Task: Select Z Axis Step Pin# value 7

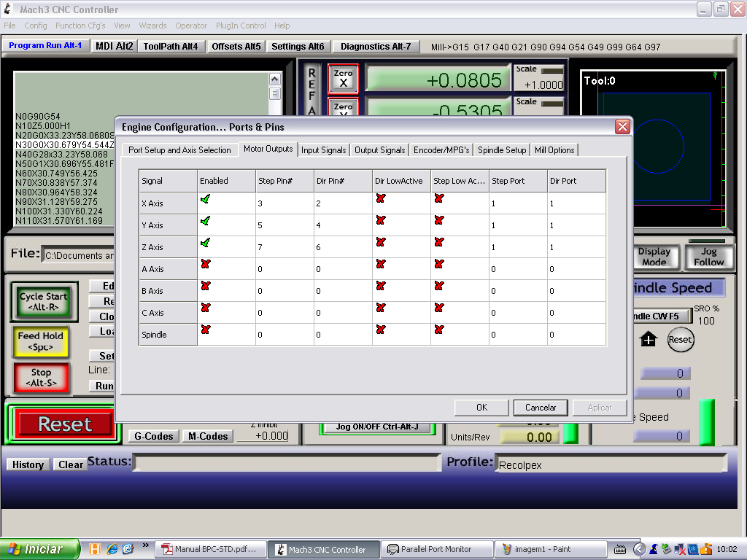Action: coord(285,247)
